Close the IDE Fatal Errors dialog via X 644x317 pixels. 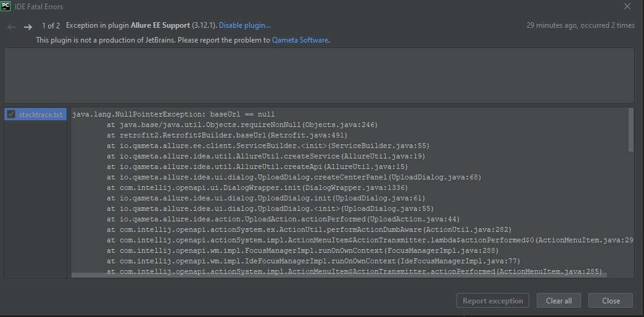(627, 7)
